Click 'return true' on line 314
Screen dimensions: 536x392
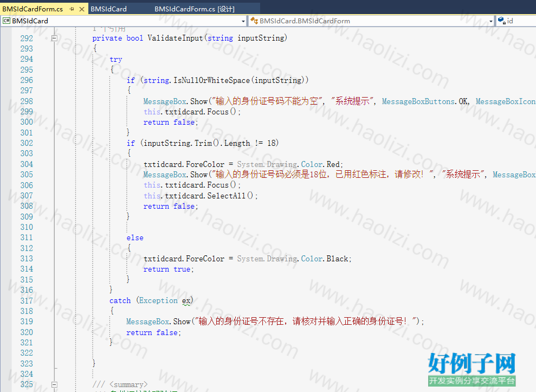[167, 269]
